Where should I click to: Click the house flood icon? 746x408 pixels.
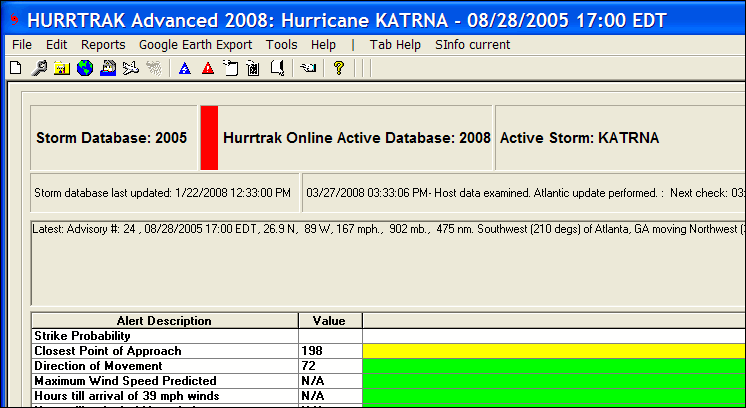[107, 68]
